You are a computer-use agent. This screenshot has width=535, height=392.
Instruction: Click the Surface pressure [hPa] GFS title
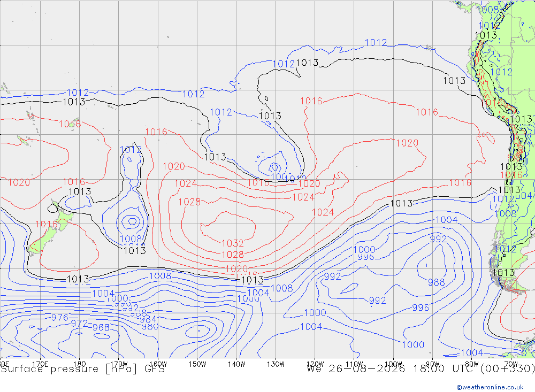tap(82, 369)
